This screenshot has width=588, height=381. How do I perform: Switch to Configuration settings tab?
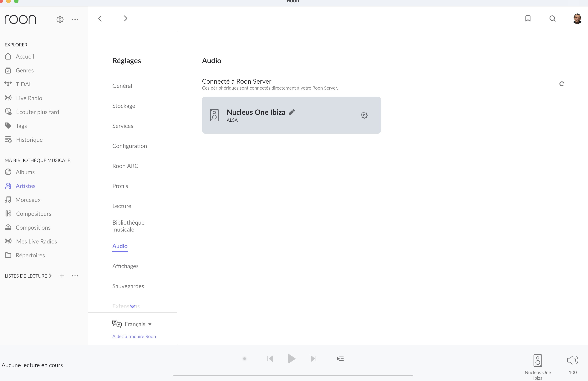tap(130, 146)
